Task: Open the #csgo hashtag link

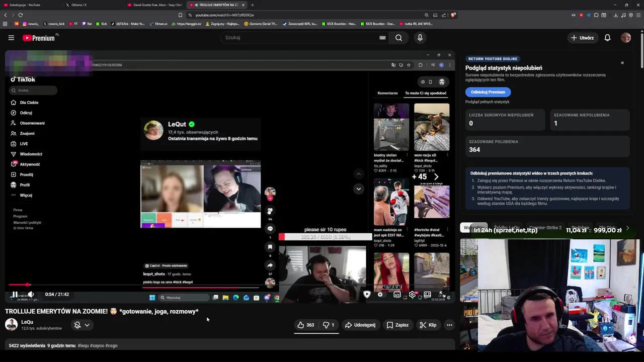Action: point(112,346)
